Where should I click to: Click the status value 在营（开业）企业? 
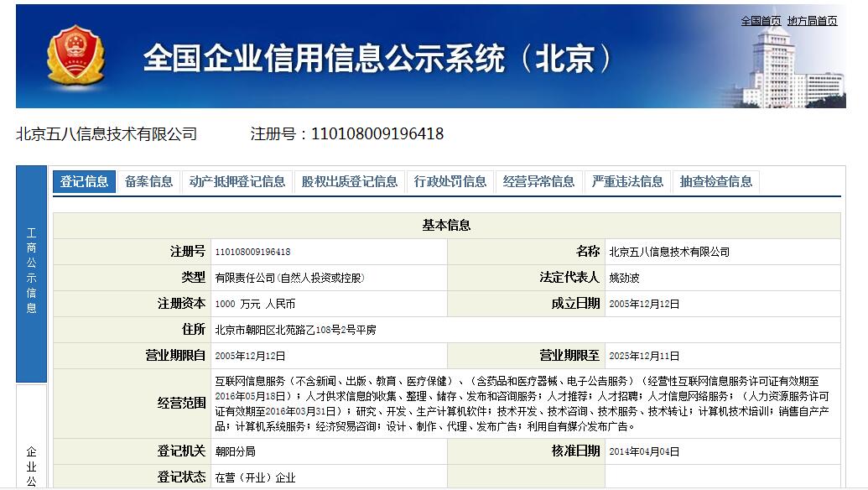pyautogui.click(x=255, y=477)
